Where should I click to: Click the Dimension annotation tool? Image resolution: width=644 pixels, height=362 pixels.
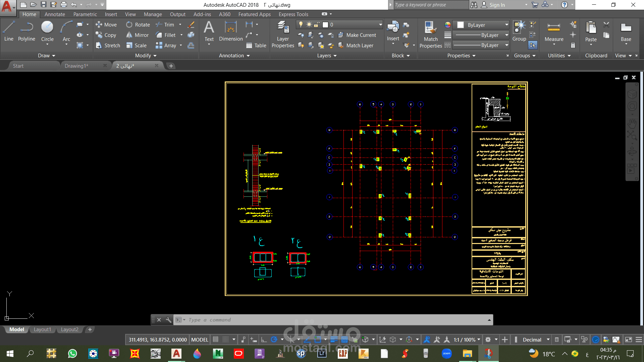(231, 31)
